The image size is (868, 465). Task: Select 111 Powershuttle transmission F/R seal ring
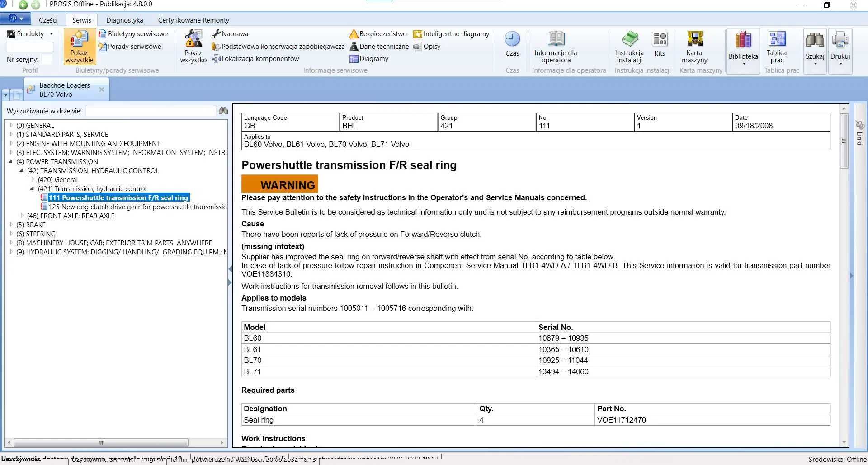tap(118, 197)
